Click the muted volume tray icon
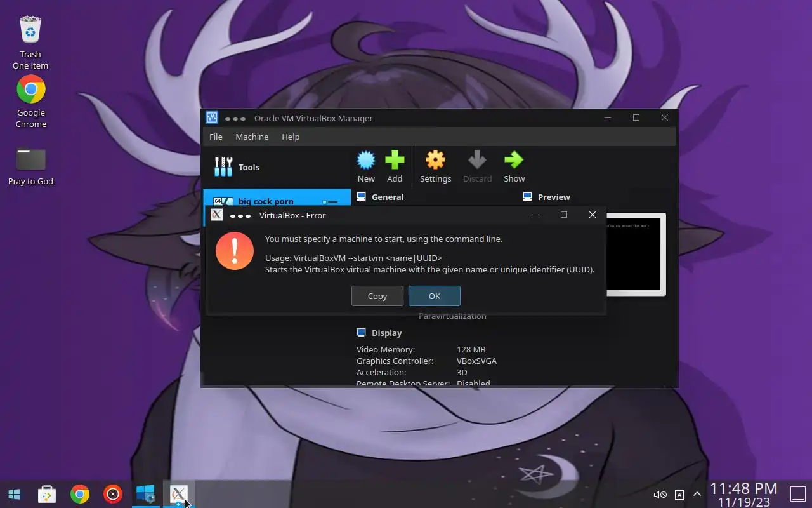The image size is (812, 508). (x=660, y=495)
